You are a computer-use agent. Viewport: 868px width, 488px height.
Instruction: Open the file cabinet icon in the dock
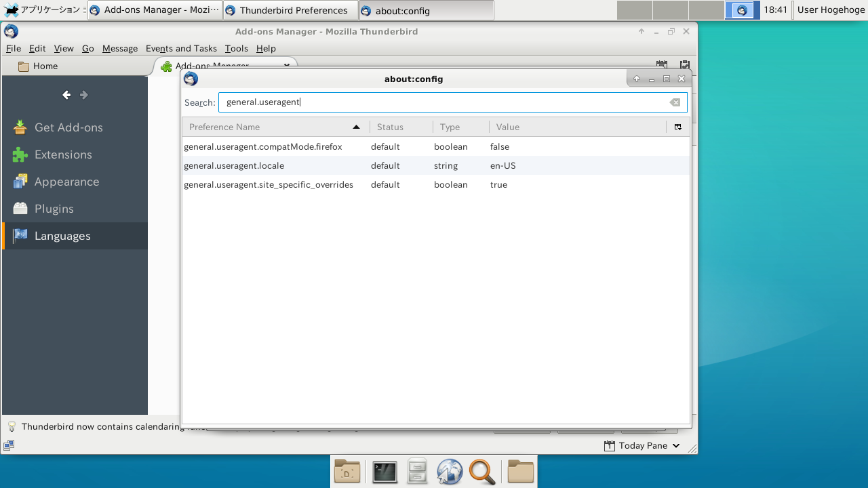pos(417,472)
